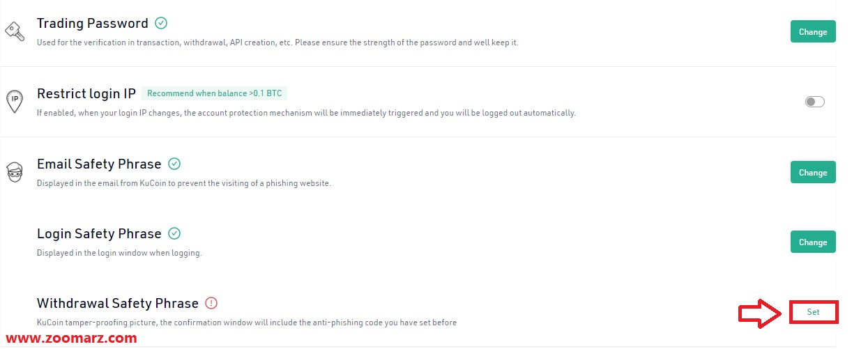868x349 pixels.
Task: Click the key icon beside Trading Password
Action: coord(15,31)
